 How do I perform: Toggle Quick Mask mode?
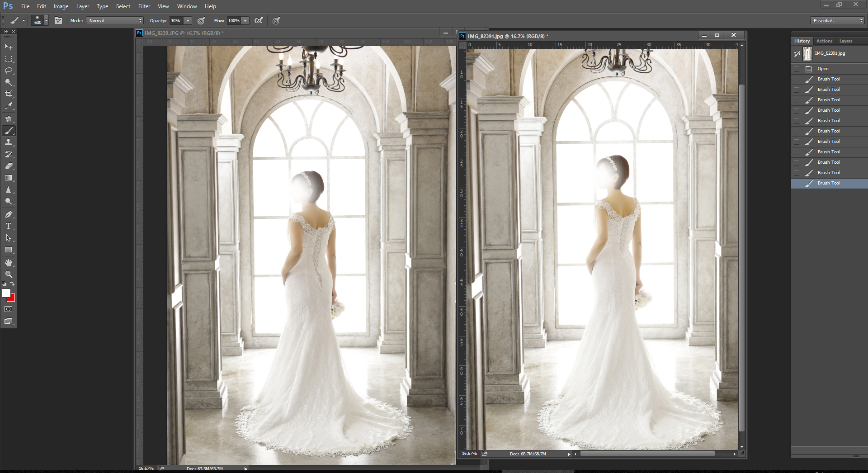coord(9,309)
